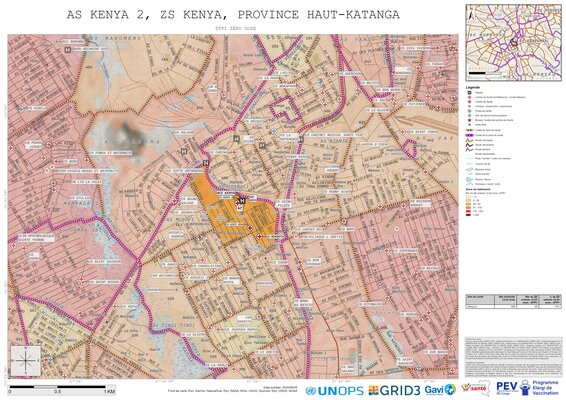Screen dimensions: 566x400
Task: Click the poste de santé blue legend symbol
Action: pos(470,111)
